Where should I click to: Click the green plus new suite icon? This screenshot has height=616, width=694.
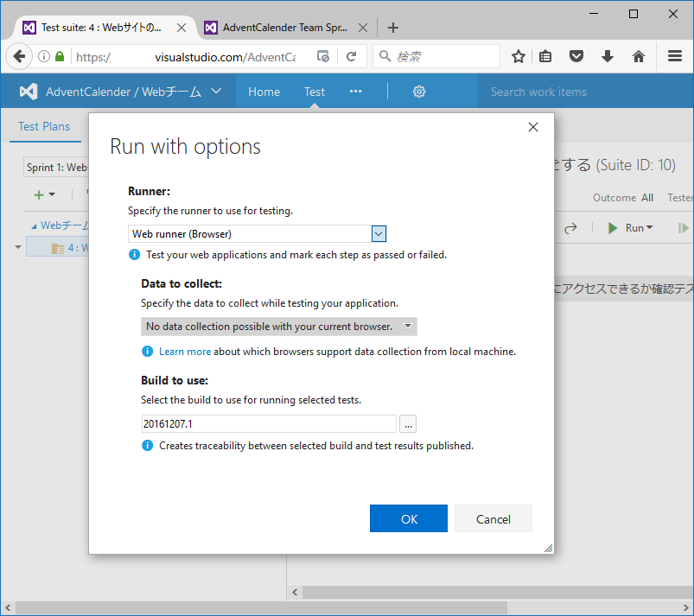[x=39, y=194]
